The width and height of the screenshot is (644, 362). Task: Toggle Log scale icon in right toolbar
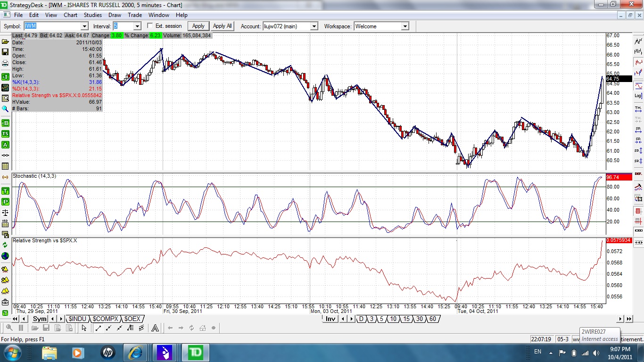(x=638, y=96)
